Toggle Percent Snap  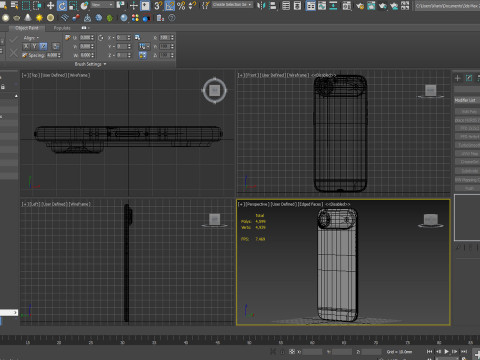[181, 5]
